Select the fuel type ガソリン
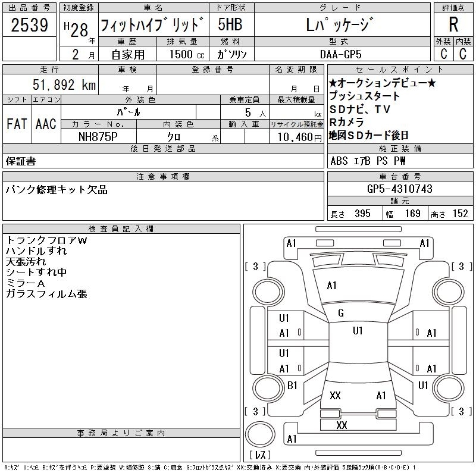This screenshot has width=476, height=476. click(232, 54)
